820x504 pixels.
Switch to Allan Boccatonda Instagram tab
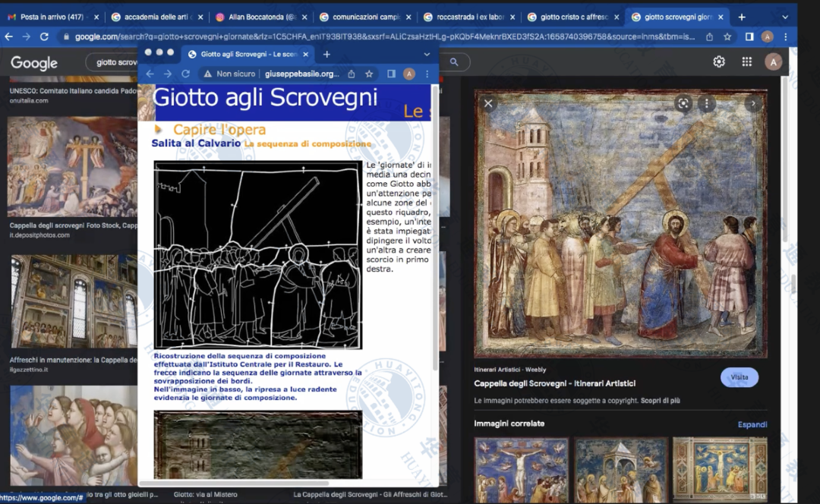coord(263,17)
